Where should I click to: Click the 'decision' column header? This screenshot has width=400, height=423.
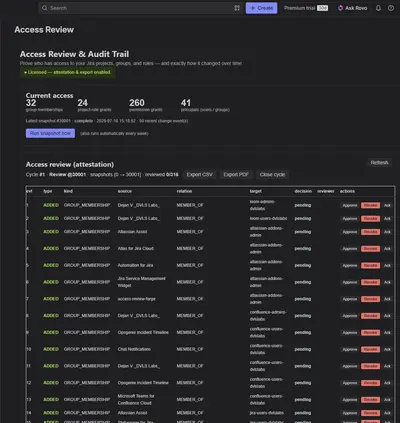tap(303, 191)
